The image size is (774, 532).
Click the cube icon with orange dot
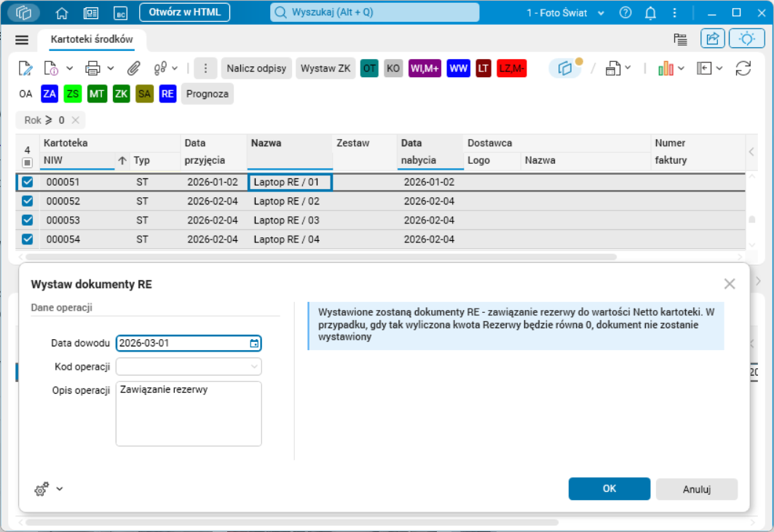coord(566,68)
